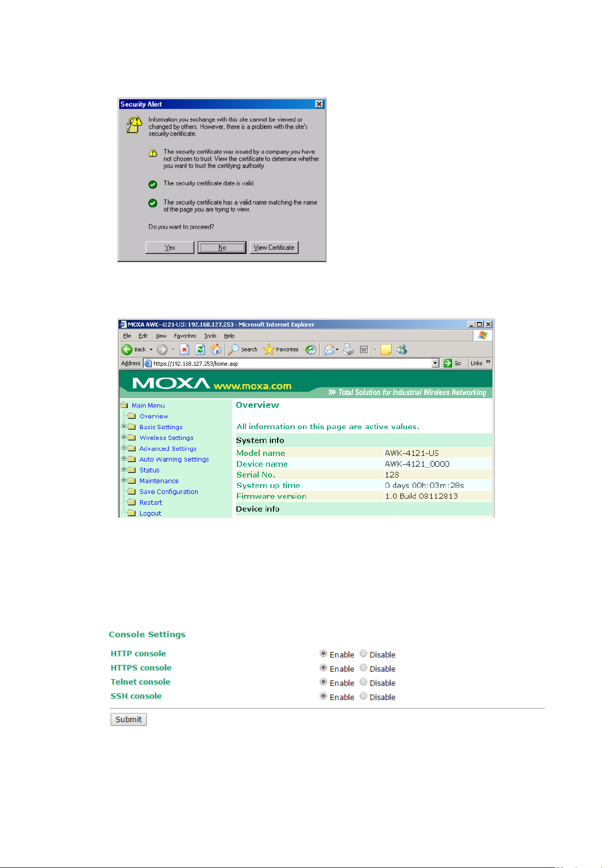The image size is (614, 868).
Task: Click the Home house icon in toolbar
Action: 216,350
